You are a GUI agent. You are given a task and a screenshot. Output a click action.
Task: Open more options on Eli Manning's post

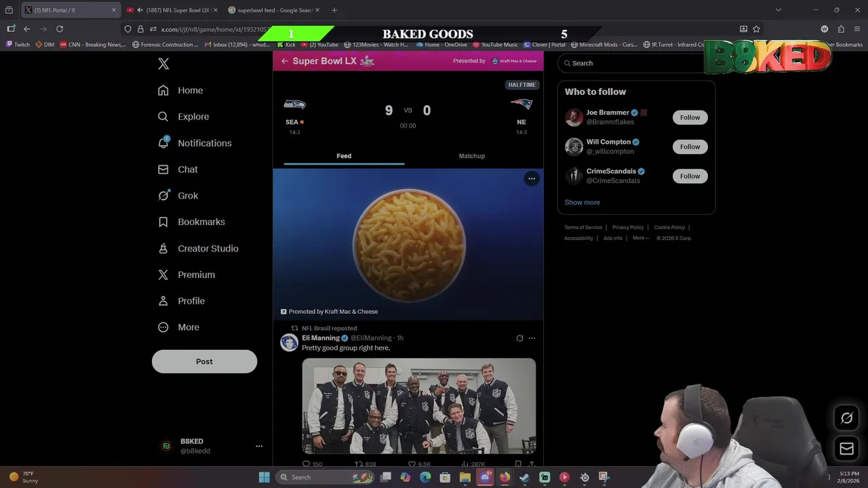click(532, 338)
